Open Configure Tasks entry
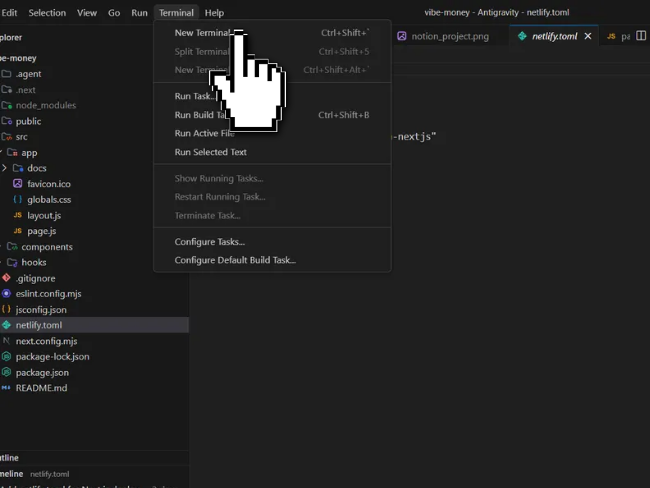This screenshot has height=488, width=650. [x=272, y=242]
